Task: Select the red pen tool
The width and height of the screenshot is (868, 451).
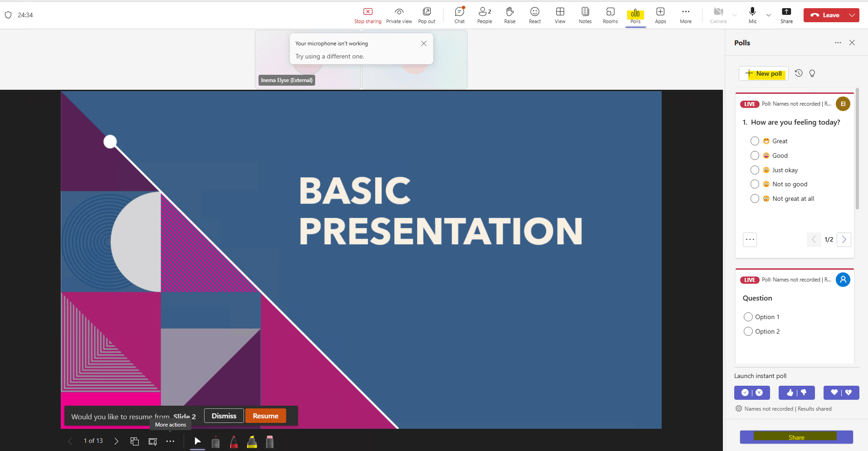Action: [x=234, y=442]
